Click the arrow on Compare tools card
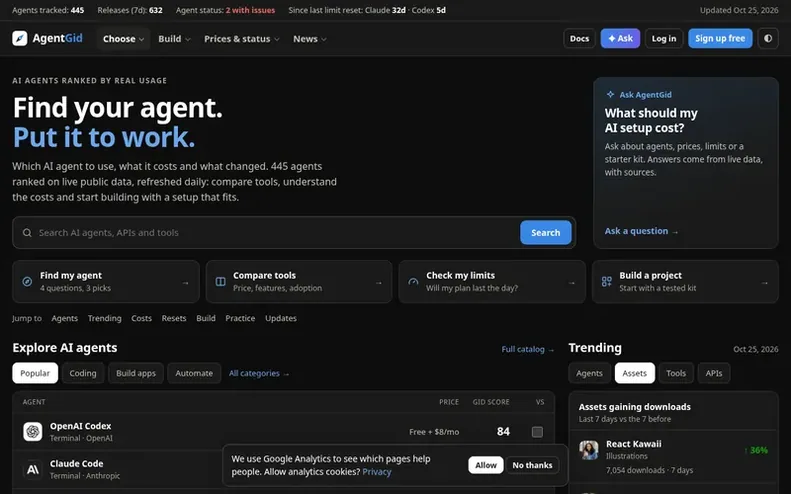The image size is (791, 494). tap(378, 283)
